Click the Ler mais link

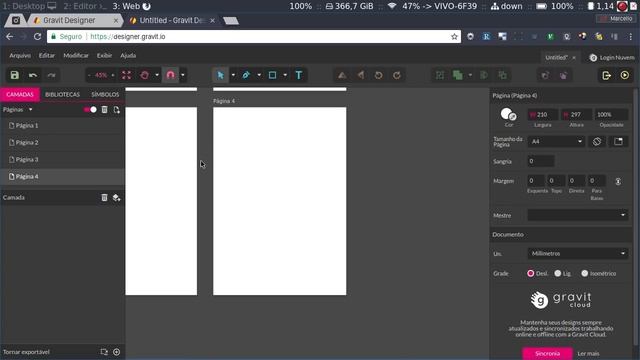pyautogui.click(x=588, y=354)
